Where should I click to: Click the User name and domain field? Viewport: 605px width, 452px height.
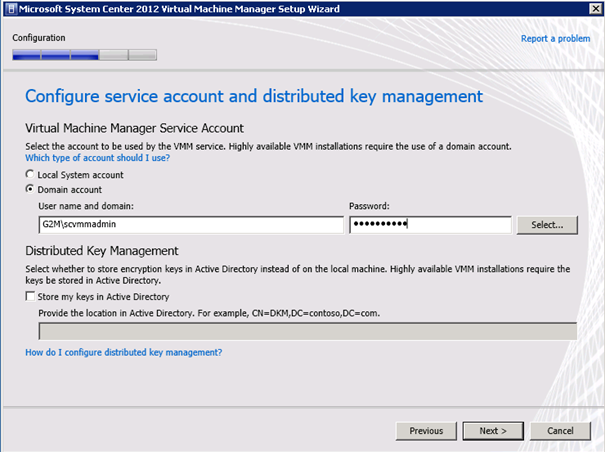191,225
